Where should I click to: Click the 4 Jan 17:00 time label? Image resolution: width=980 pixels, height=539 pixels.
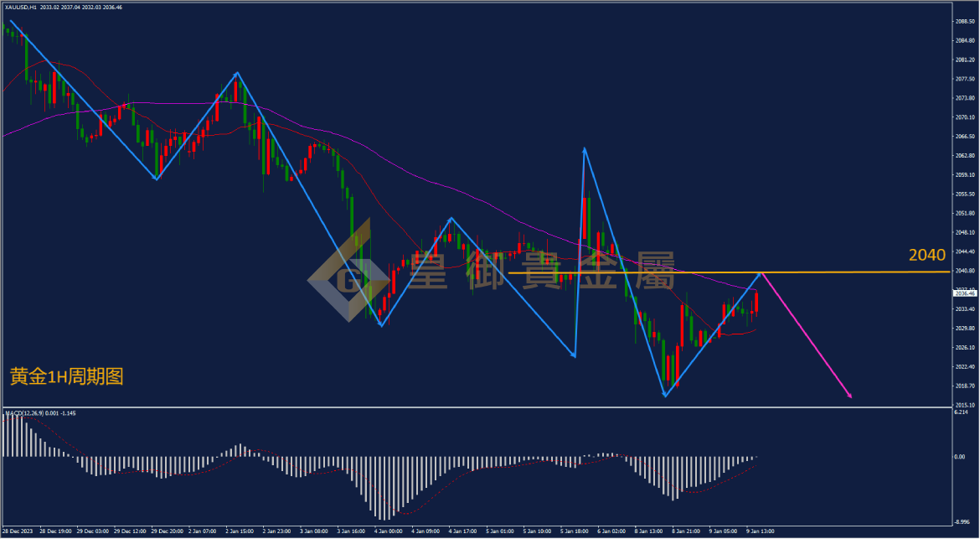pyautogui.click(x=464, y=531)
